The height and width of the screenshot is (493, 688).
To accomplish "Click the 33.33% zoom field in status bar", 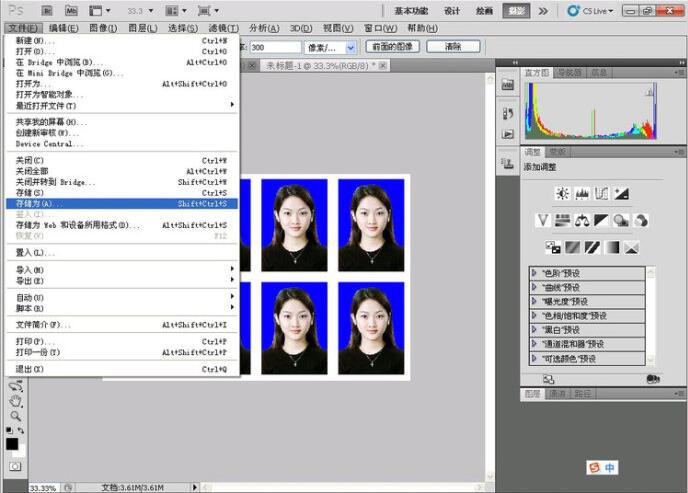I will (x=43, y=487).
